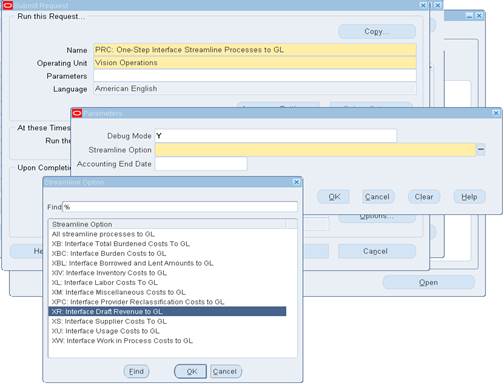Select 'XW: Interface Work in Process Costs'
The height and width of the screenshot is (384, 504).
point(167,340)
